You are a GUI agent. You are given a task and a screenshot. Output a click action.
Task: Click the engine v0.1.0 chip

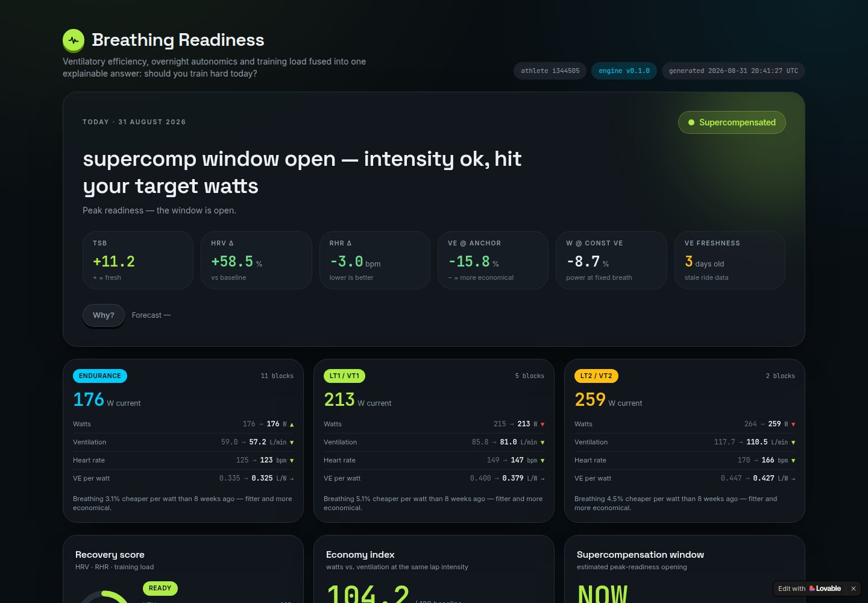coord(624,71)
